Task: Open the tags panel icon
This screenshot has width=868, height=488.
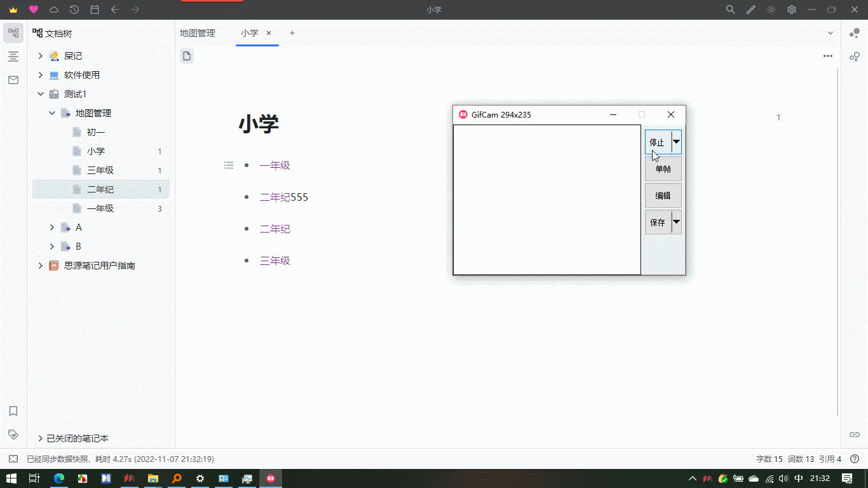Action: (x=13, y=434)
